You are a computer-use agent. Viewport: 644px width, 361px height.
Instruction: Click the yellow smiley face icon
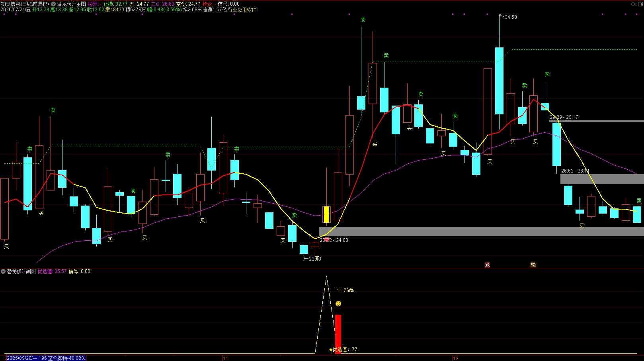tap(338, 304)
